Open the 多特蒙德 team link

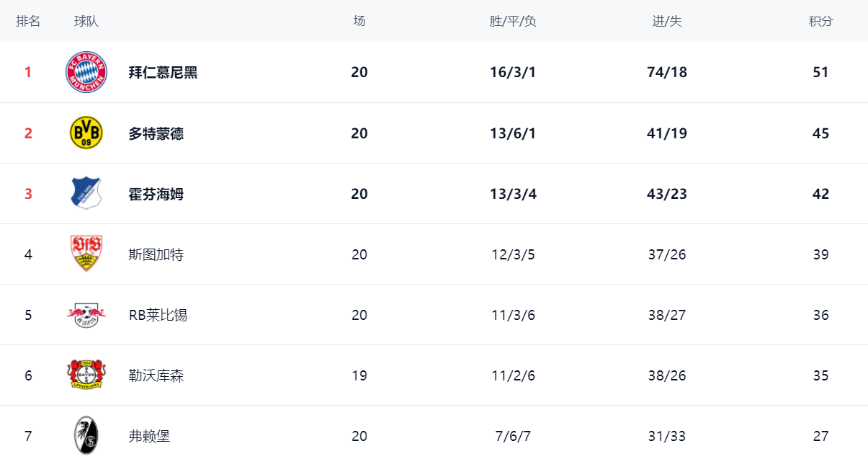(156, 133)
